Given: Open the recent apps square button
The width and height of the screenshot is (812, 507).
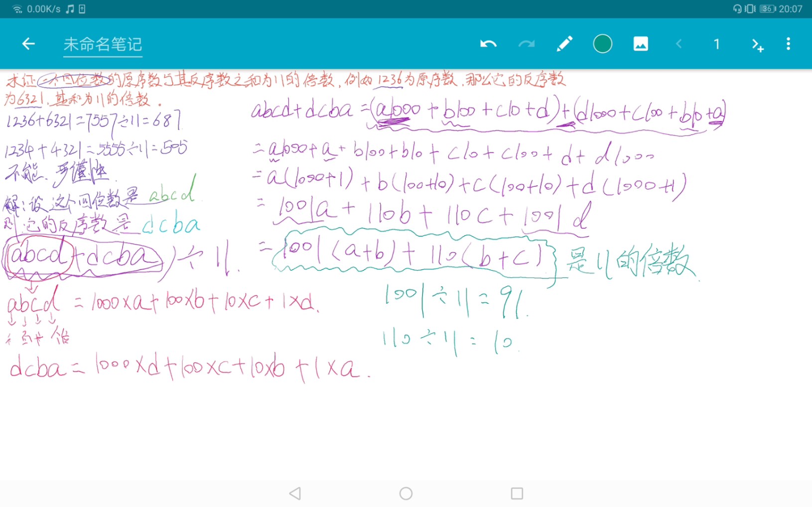Looking at the screenshot, I should (517, 494).
